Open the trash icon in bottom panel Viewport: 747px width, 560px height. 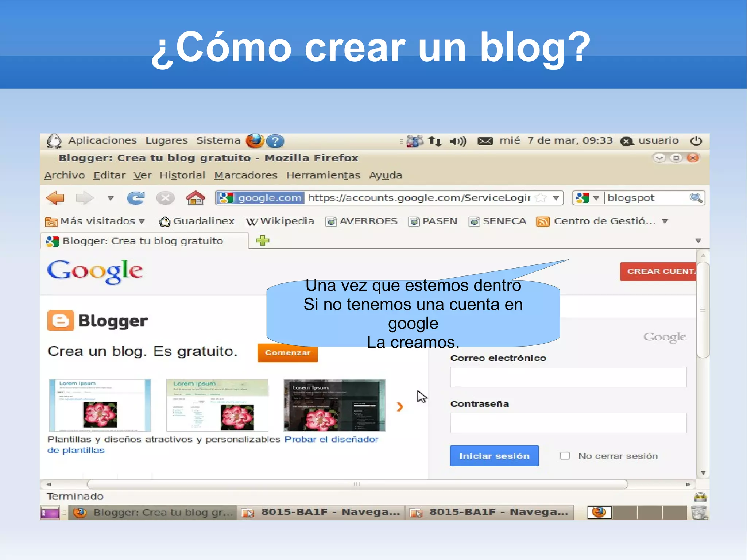click(700, 513)
